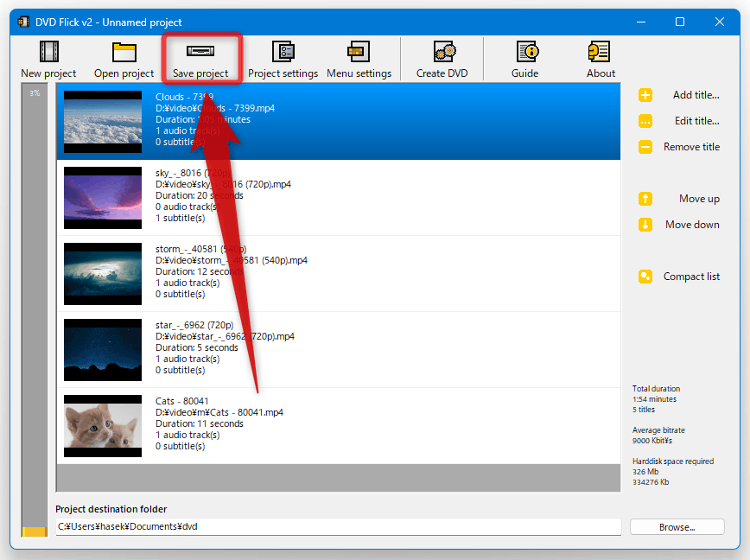Image resolution: width=750 pixels, height=560 pixels.
Task: Click the 'D:¥video¥storm' file path line
Action: click(231, 261)
